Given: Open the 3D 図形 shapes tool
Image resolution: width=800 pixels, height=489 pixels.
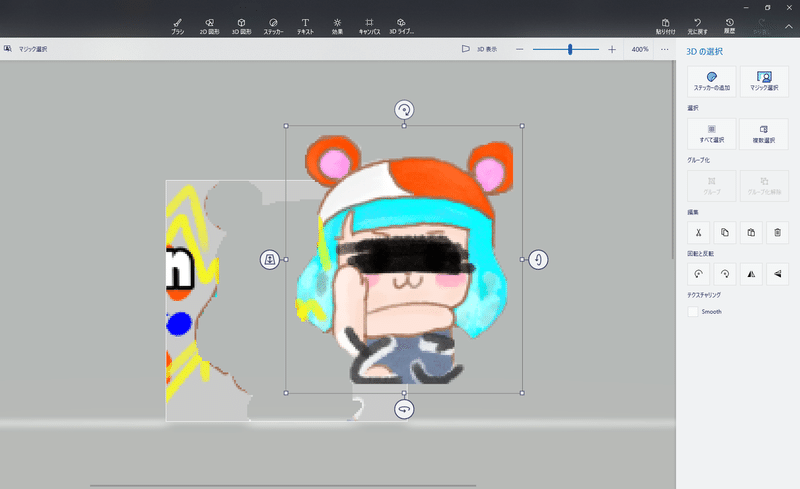Looking at the screenshot, I should coord(241,26).
